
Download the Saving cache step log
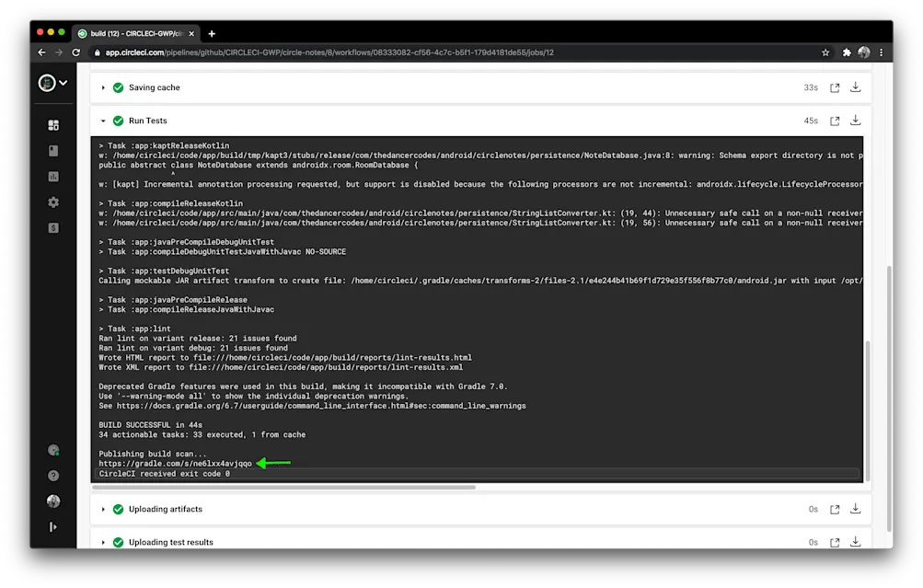click(x=854, y=86)
